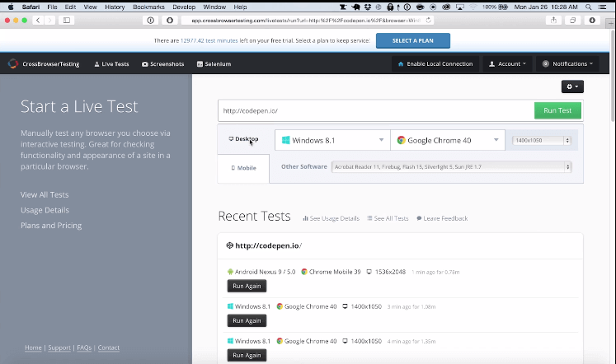
Task: Click the Support footer link
Action: point(59,348)
